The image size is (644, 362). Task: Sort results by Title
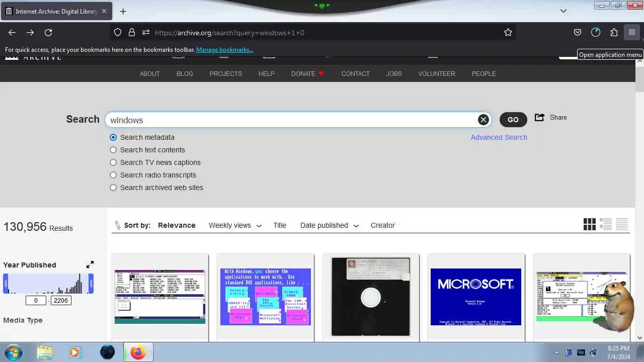tap(280, 225)
